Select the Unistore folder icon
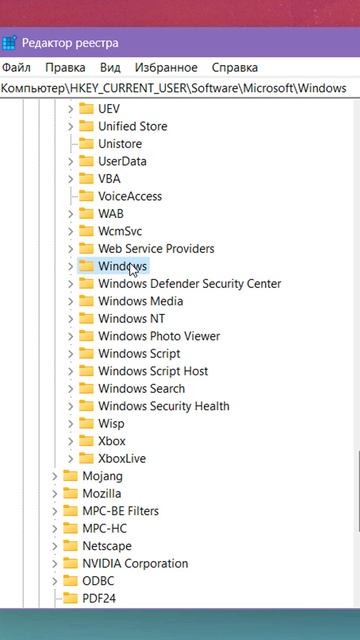The image size is (360, 640). point(86,144)
